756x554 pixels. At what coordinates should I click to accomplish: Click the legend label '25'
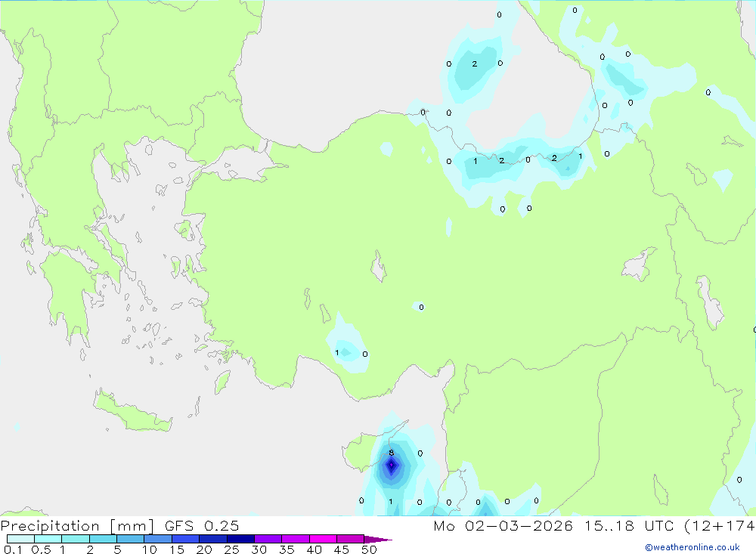[231, 549]
